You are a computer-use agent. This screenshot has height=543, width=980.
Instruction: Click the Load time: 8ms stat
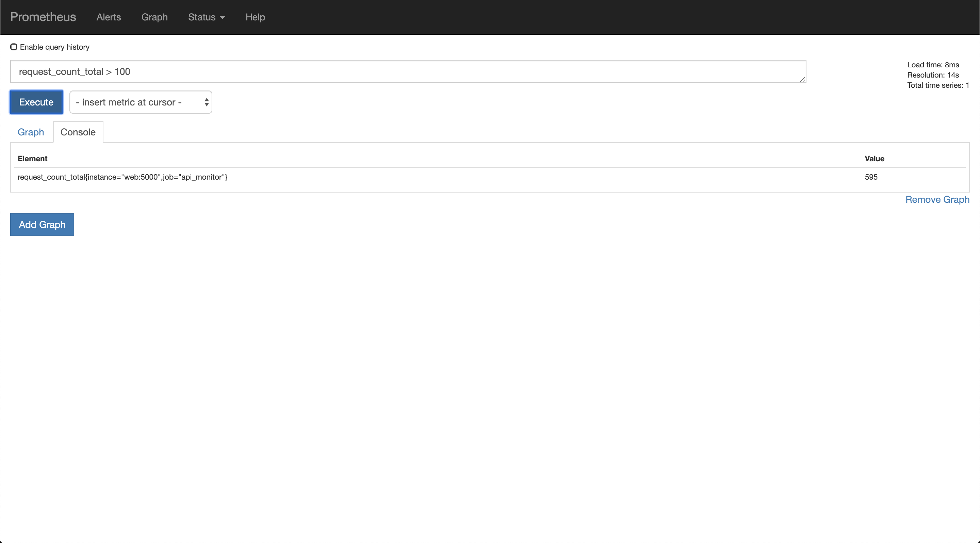[933, 65]
